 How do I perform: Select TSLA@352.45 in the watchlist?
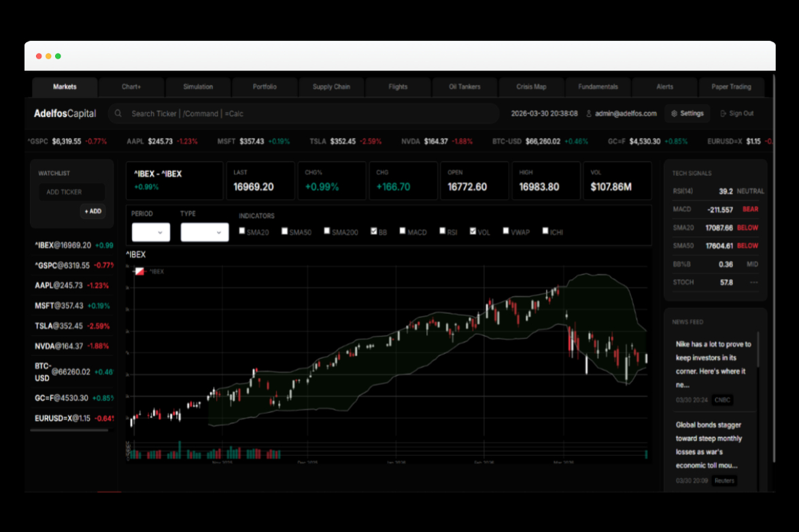click(72, 326)
